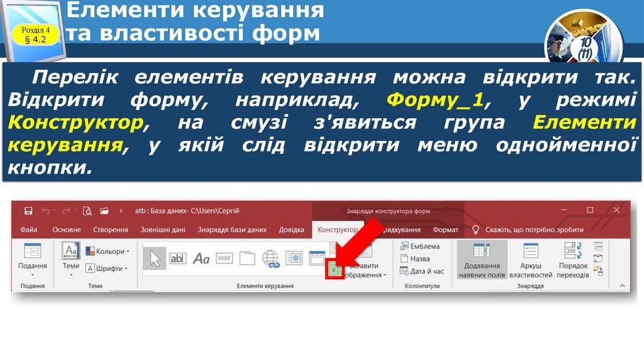Select the Web Browser control icon
This screenshot has width=644, height=361.
pyautogui.click(x=294, y=258)
